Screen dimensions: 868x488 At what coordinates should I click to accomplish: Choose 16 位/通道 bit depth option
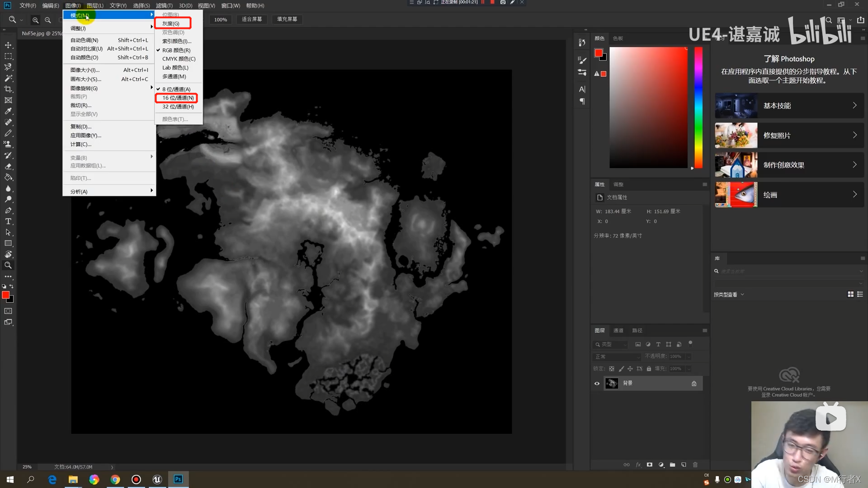click(178, 98)
